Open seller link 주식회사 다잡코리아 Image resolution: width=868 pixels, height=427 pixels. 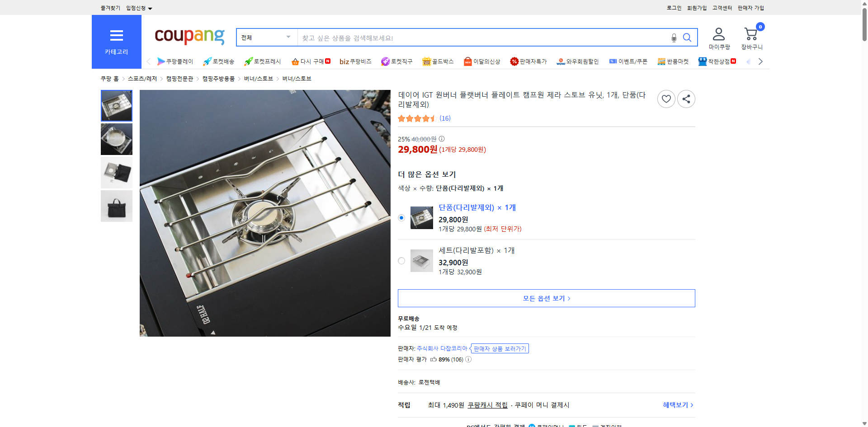pyautogui.click(x=442, y=348)
